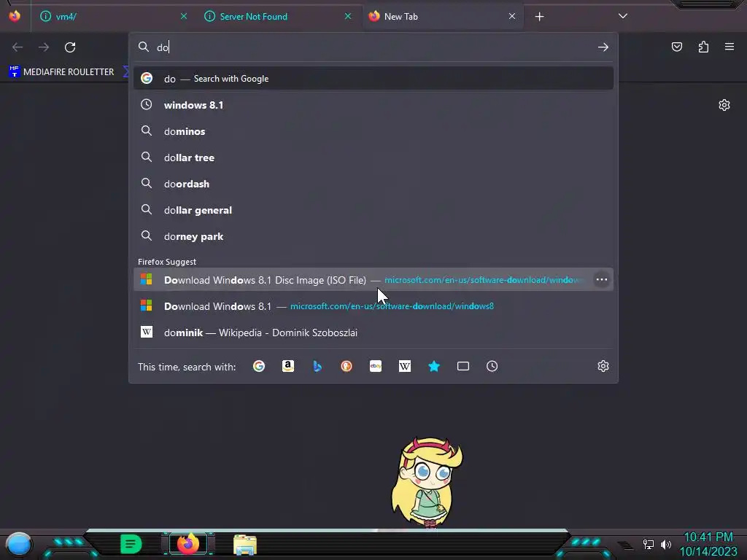Image resolution: width=747 pixels, height=560 pixels.
Task: Click the Firefox taskbar button
Action: point(188,544)
